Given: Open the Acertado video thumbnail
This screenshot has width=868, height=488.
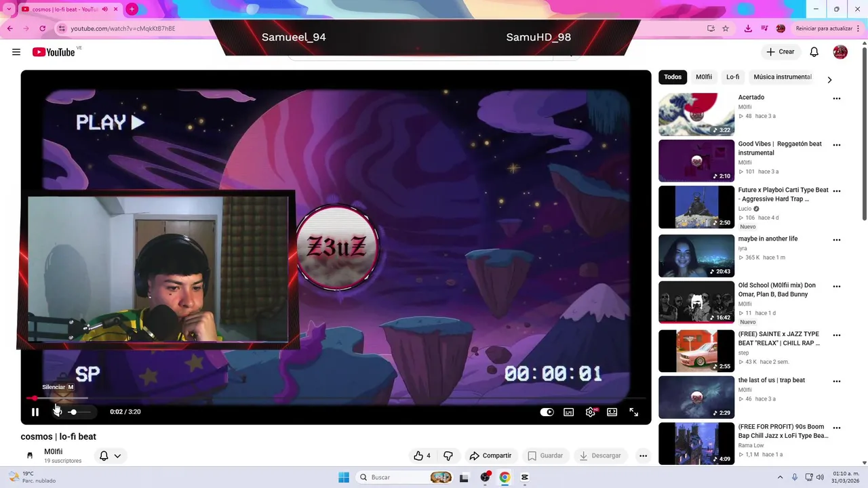Looking at the screenshot, I should tap(696, 115).
